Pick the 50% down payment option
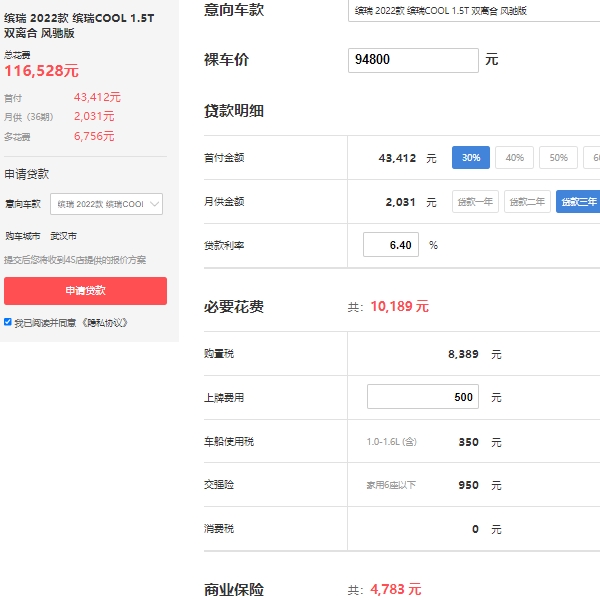600x600 pixels. click(558, 158)
